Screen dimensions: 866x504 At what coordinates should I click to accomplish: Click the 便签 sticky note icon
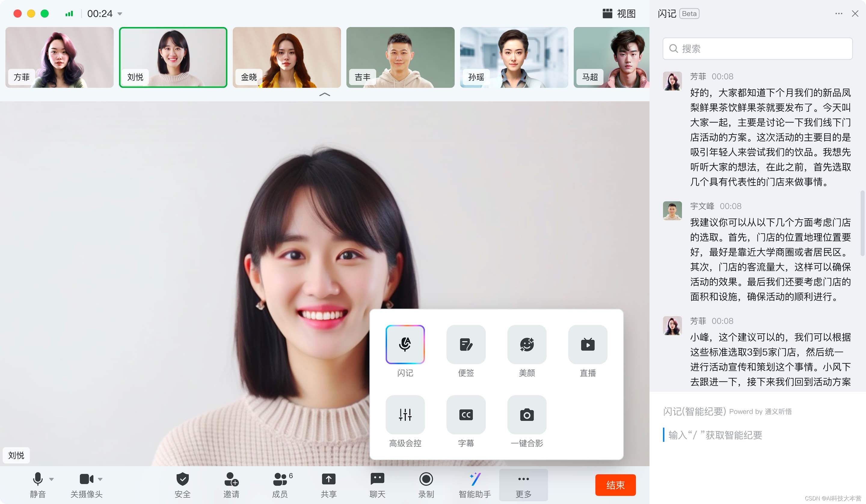[x=466, y=344]
